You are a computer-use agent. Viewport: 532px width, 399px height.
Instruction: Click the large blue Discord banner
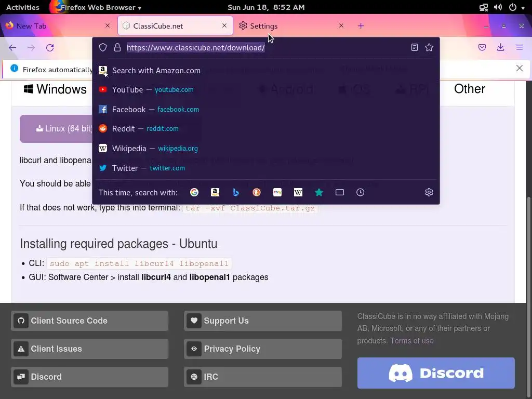[436, 373]
